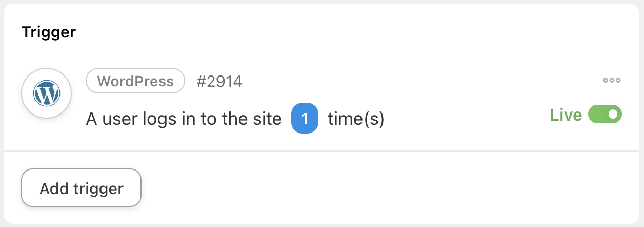Viewport: 644px width, 227px height.
Task: Click the time(s) text after the token
Action: [x=356, y=119]
